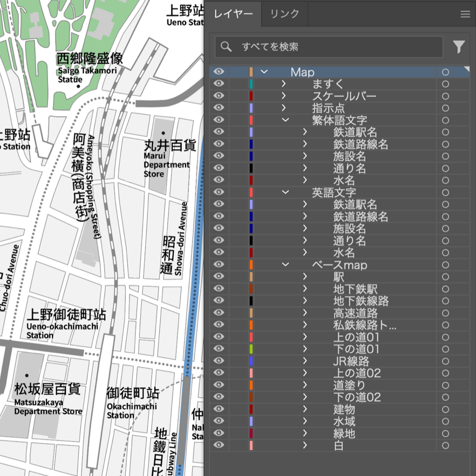Click the target circle for 英語文字 layer
476x476 pixels.
(x=445, y=192)
